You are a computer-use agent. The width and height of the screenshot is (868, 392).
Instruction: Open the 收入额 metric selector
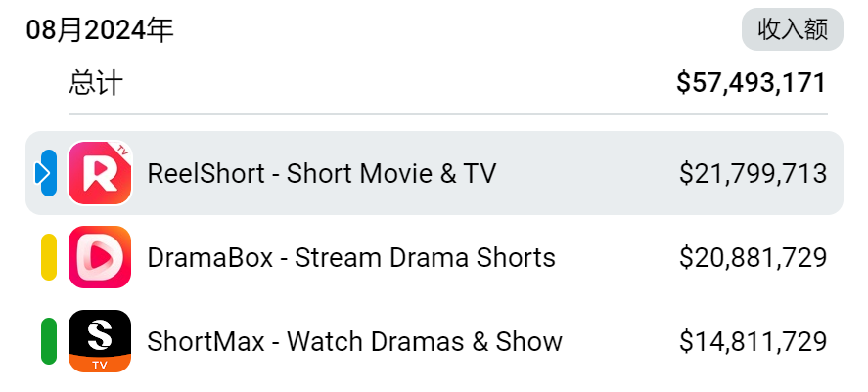pos(793,29)
